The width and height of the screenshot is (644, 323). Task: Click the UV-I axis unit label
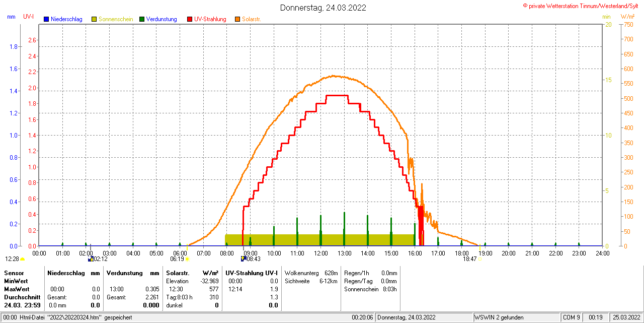tap(28, 17)
